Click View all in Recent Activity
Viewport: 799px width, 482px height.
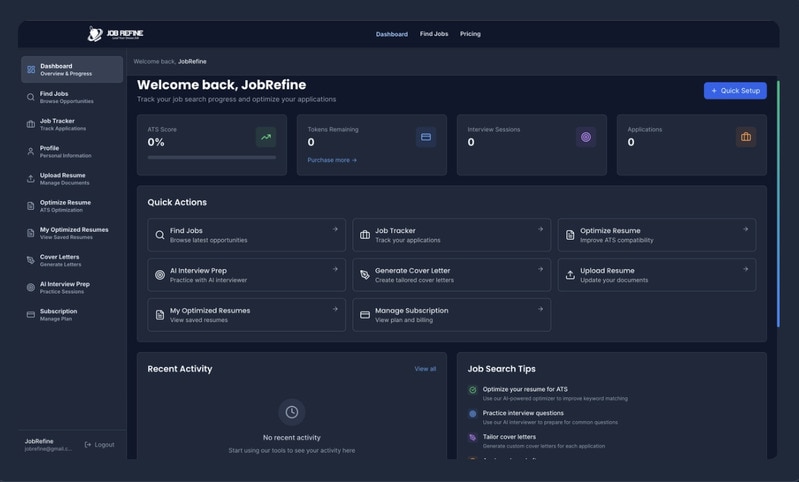(425, 369)
